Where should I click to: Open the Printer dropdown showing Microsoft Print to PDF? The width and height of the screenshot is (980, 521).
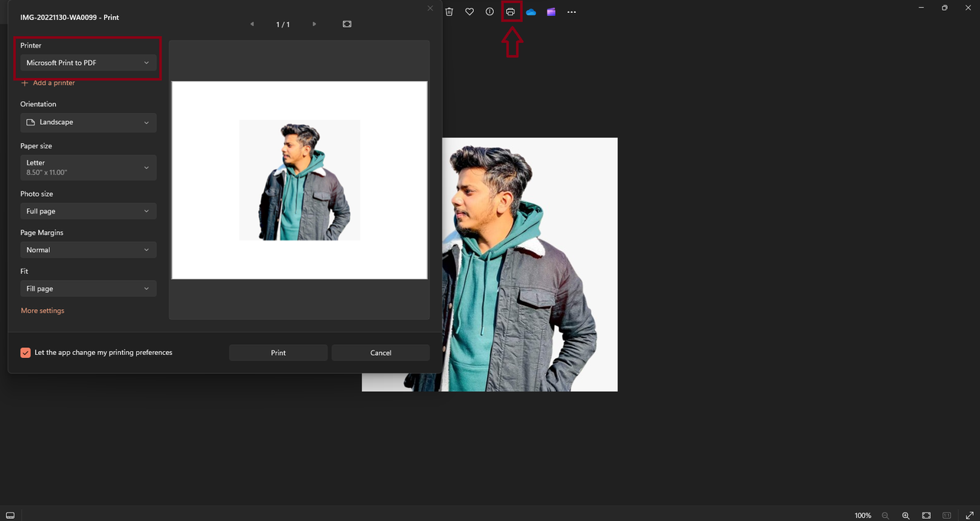pyautogui.click(x=89, y=63)
